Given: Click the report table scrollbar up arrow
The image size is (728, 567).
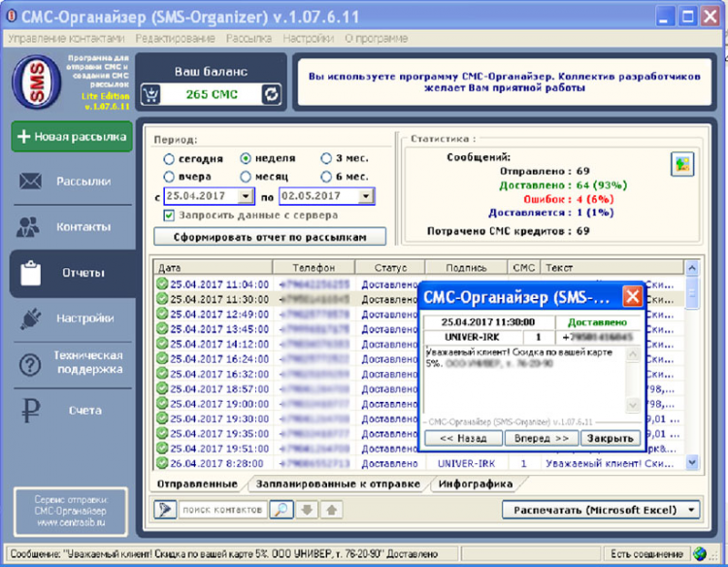Looking at the screenshot, I should 692,268.
